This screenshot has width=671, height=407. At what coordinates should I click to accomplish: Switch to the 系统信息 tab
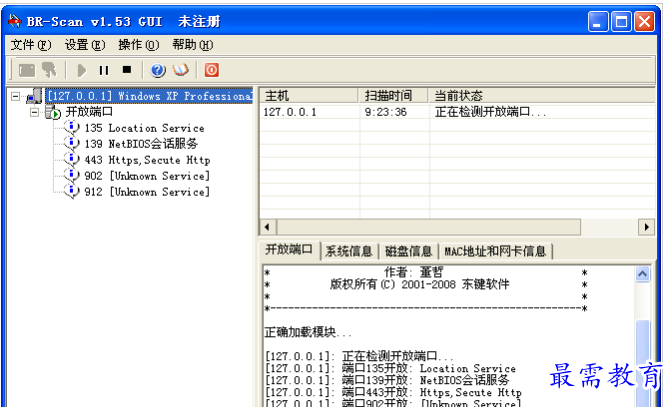pyautogui.click(x=349, y=251)
